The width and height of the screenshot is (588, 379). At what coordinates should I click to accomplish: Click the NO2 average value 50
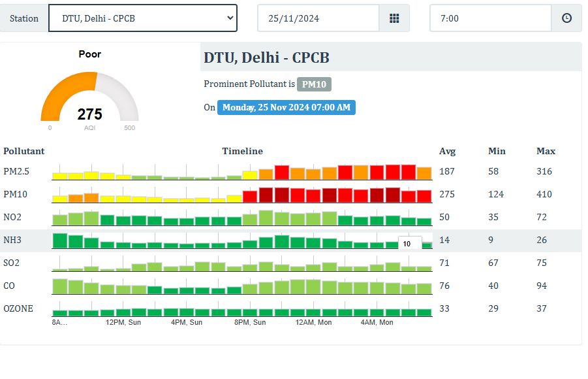pos(444,217)
